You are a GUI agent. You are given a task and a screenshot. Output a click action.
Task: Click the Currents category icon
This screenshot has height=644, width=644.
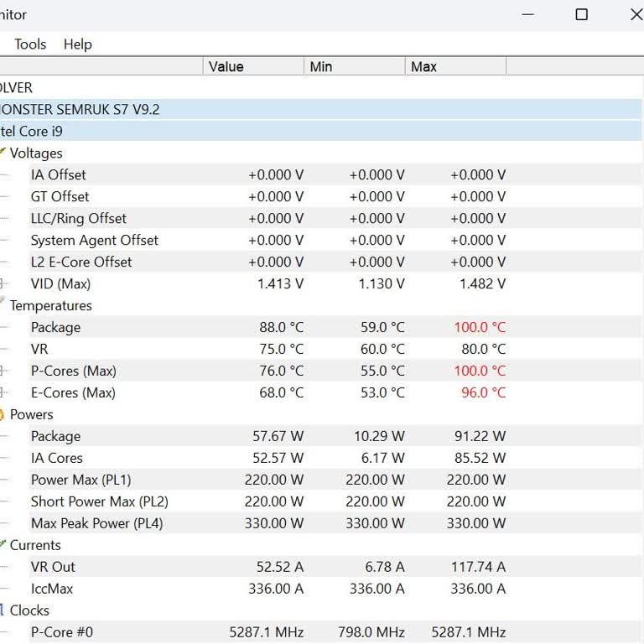point(3,545)
